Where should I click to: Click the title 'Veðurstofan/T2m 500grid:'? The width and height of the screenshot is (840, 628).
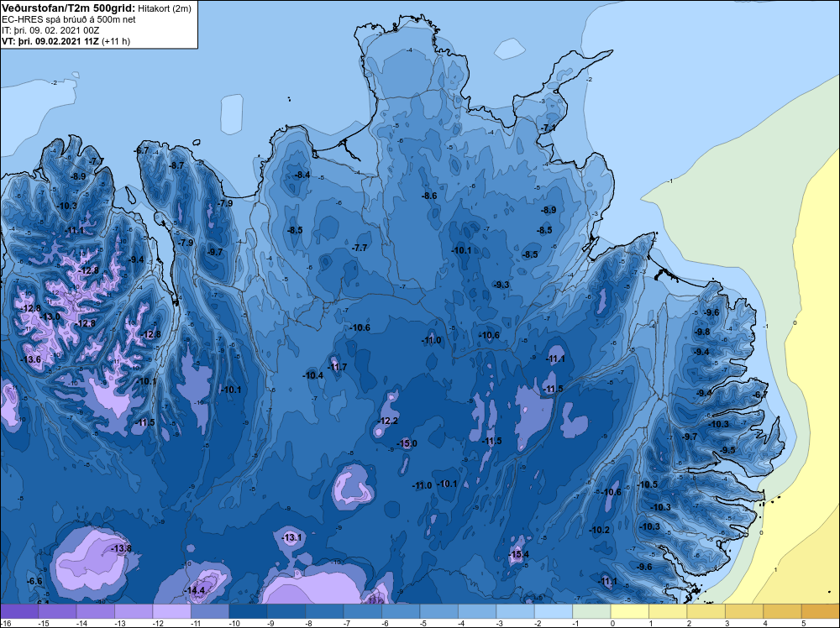[68, 8]
